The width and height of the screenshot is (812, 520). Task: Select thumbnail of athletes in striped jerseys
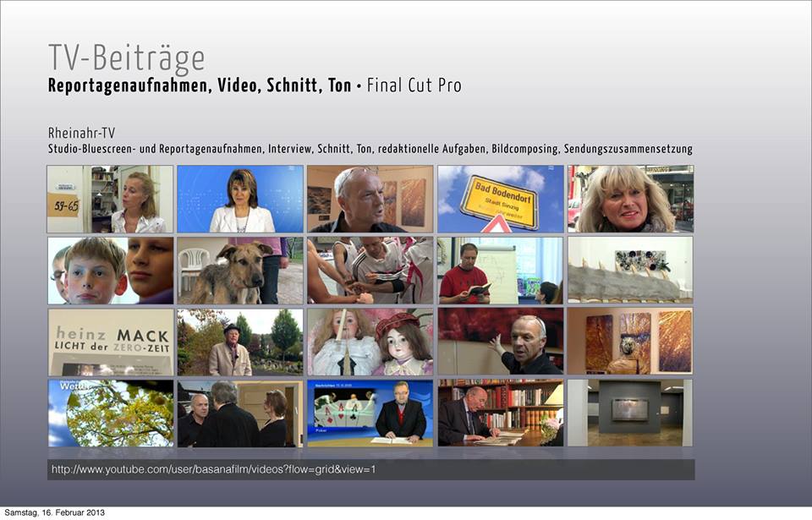click(x=370, y=271)
